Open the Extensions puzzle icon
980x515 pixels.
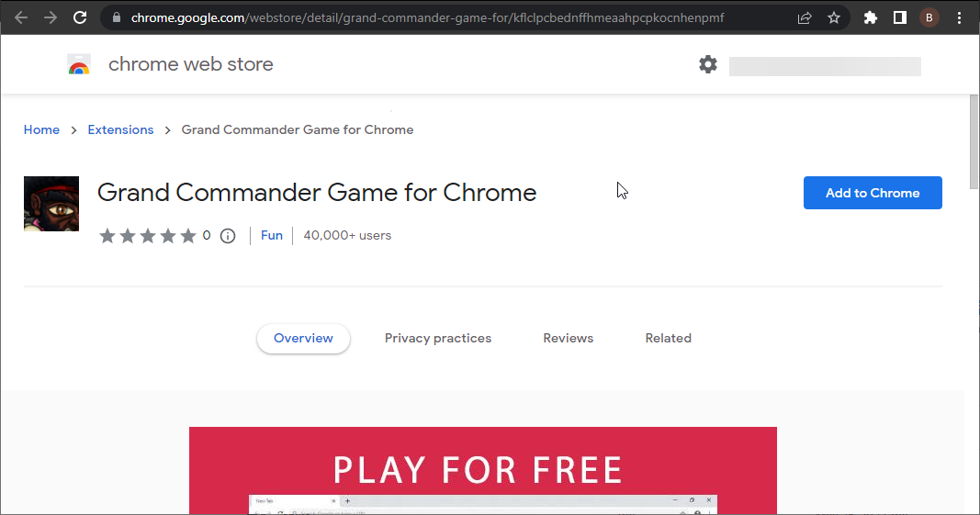click(871, 17)
